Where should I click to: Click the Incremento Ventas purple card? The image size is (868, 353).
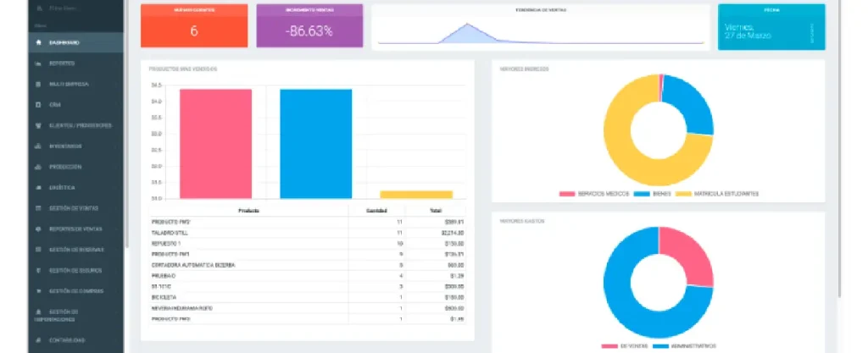click(x=309, y=26)
